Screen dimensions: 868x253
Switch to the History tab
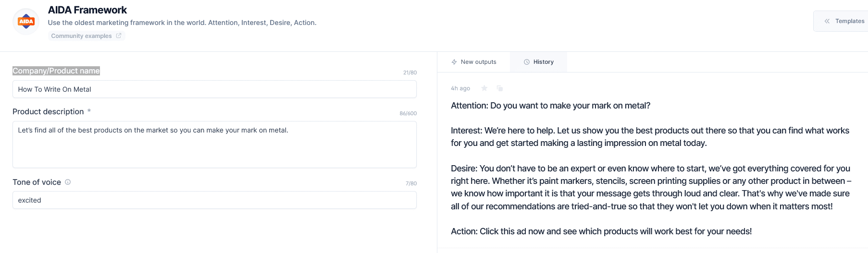click(x=538, y=62)
